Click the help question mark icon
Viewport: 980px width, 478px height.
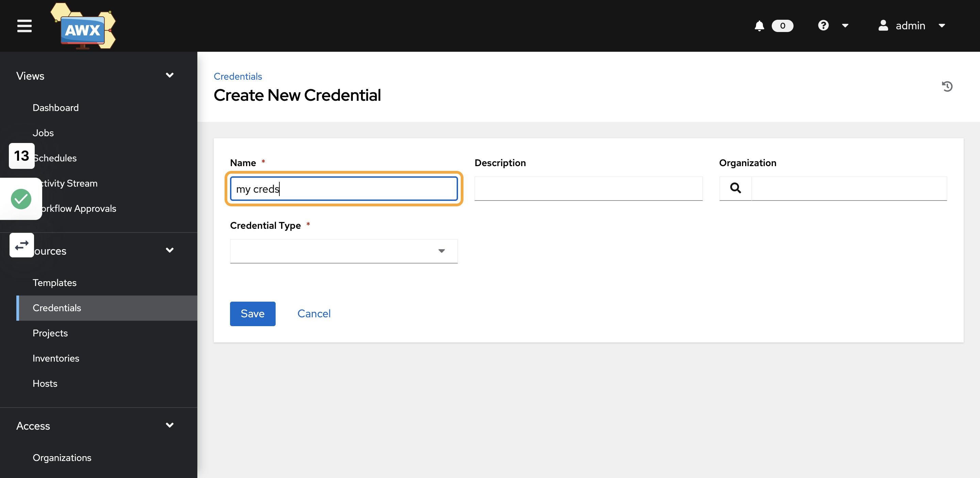click(823, 25)
